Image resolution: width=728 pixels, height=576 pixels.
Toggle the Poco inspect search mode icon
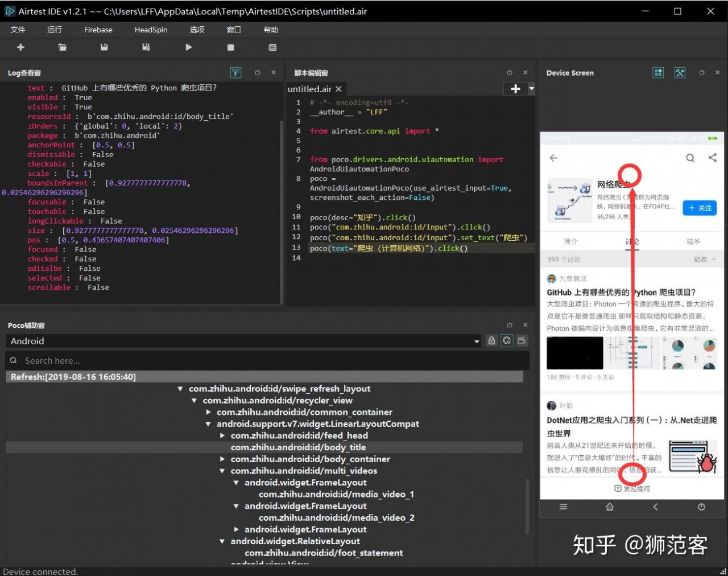[x=507, y=340]
